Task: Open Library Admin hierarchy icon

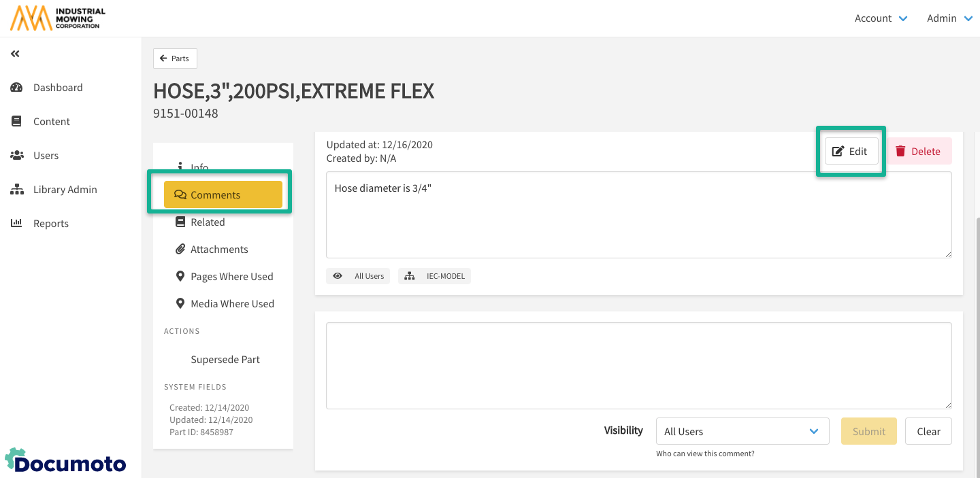Action: [x=17, y=190]
